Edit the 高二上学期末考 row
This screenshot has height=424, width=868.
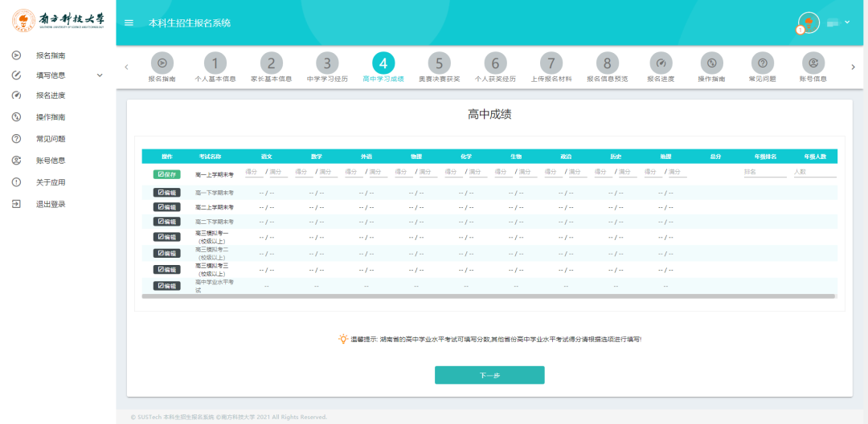point(166,206)
